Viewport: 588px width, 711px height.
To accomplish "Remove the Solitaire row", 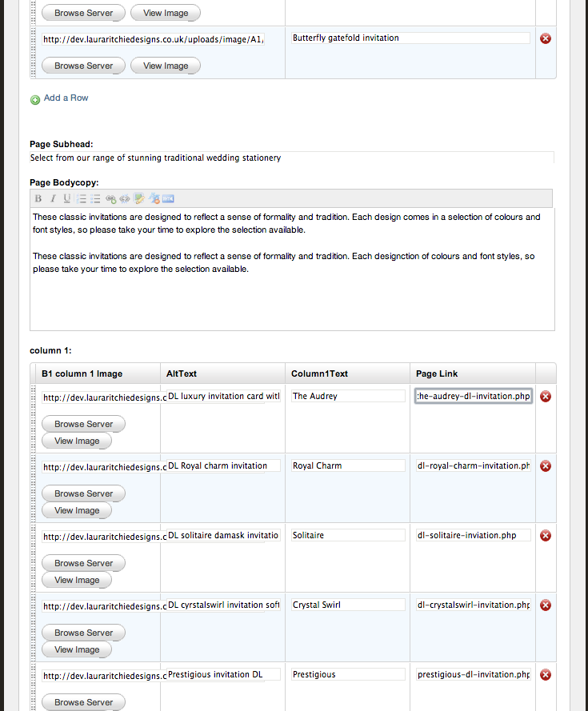I will [x=546, y=536].
